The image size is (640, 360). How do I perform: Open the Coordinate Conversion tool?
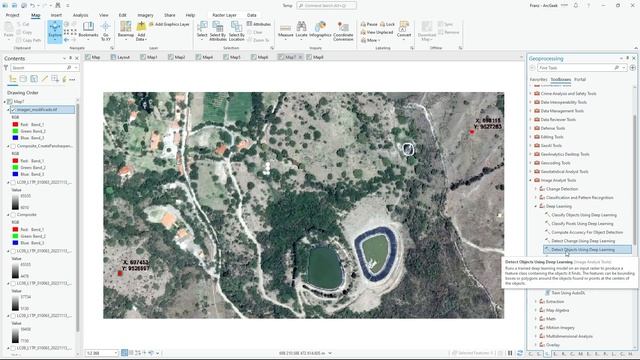click(x=343, y=31)
